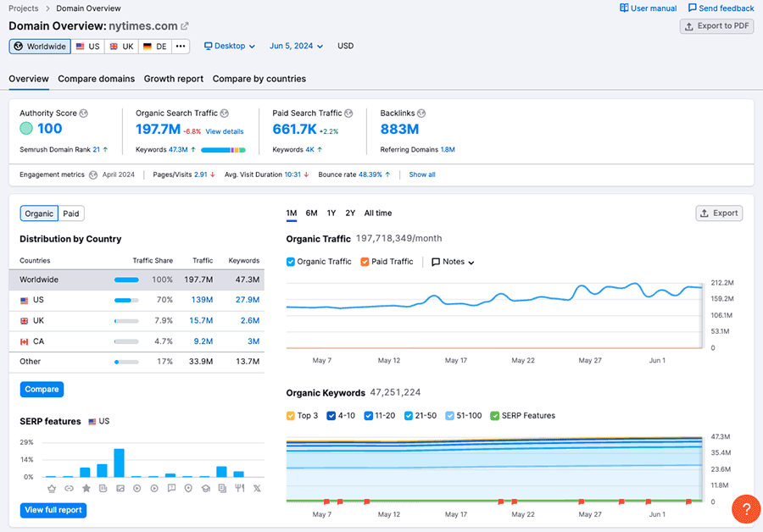Click the Send feedback chat icon
This screenshot has width=763, height=532.
point(692,8)
